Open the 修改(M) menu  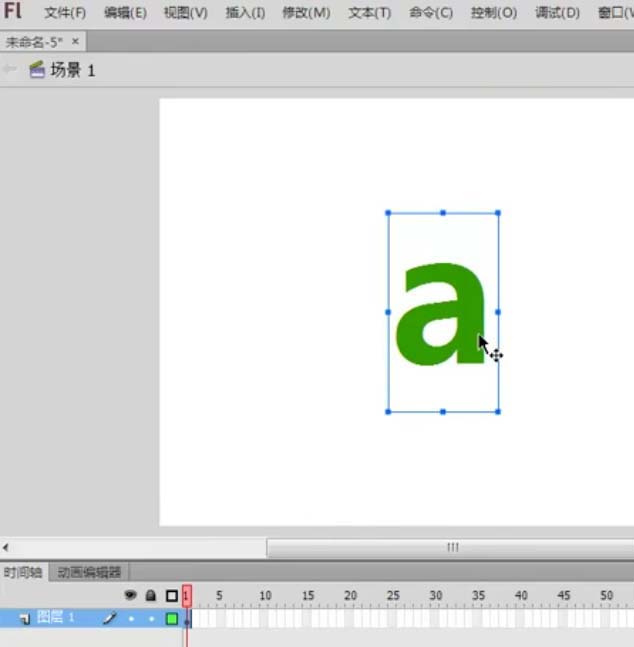[x=306, y=13]
